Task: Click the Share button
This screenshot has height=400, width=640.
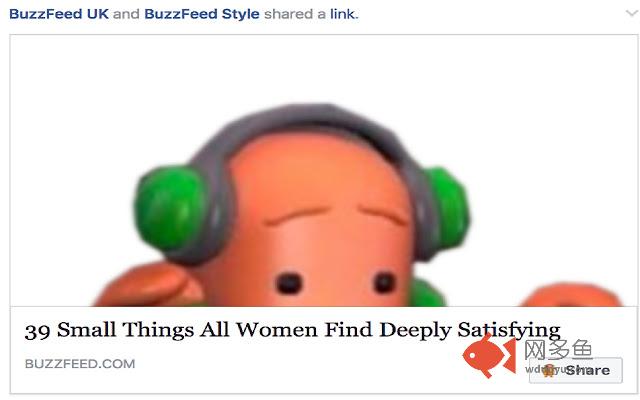Action: pos(576,370)
